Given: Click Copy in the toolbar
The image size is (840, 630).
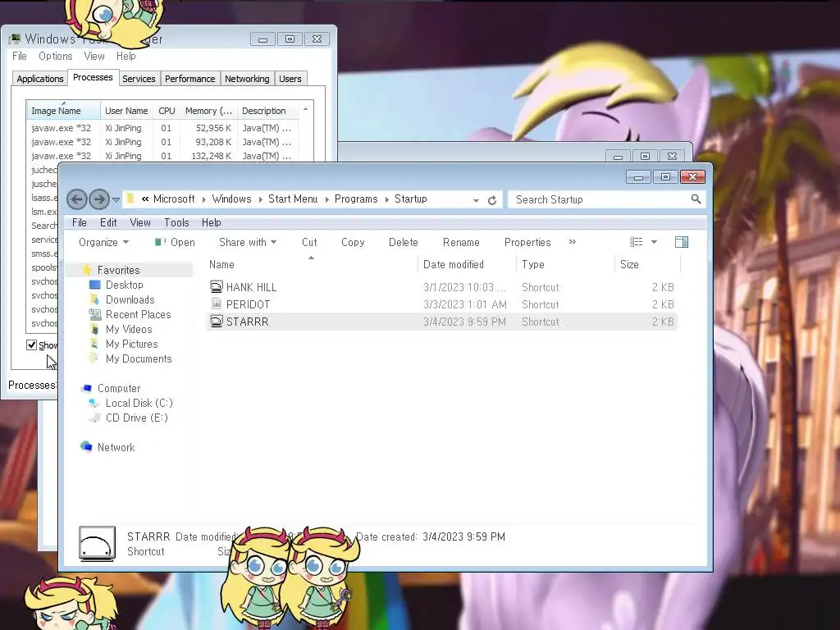Looking at the screenshot, I should pos(353,242).
